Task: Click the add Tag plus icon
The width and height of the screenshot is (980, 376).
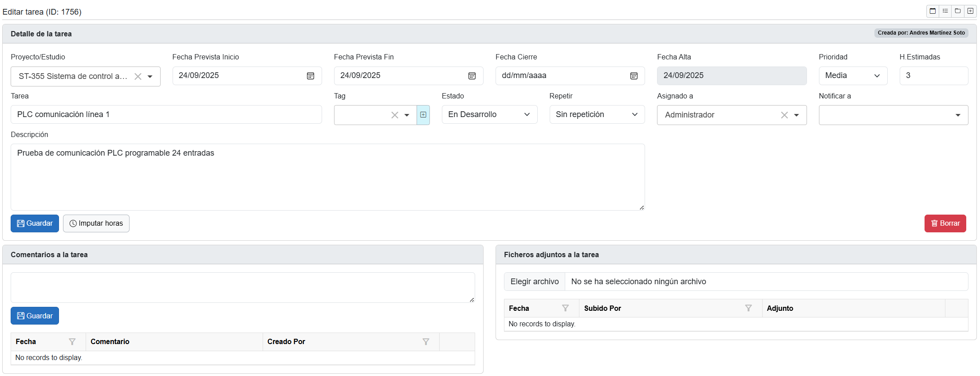Action: click(423, 115)
